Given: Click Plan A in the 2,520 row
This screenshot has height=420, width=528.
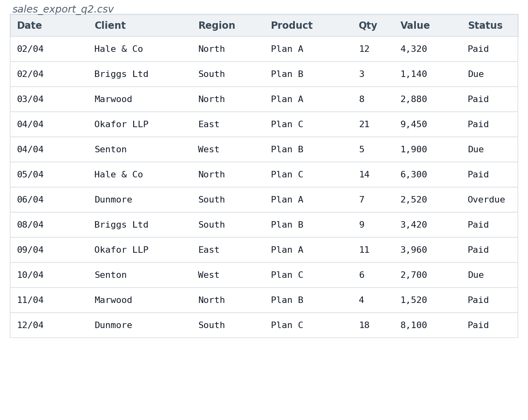Looking at the screenshot, I should pos(287,200).
